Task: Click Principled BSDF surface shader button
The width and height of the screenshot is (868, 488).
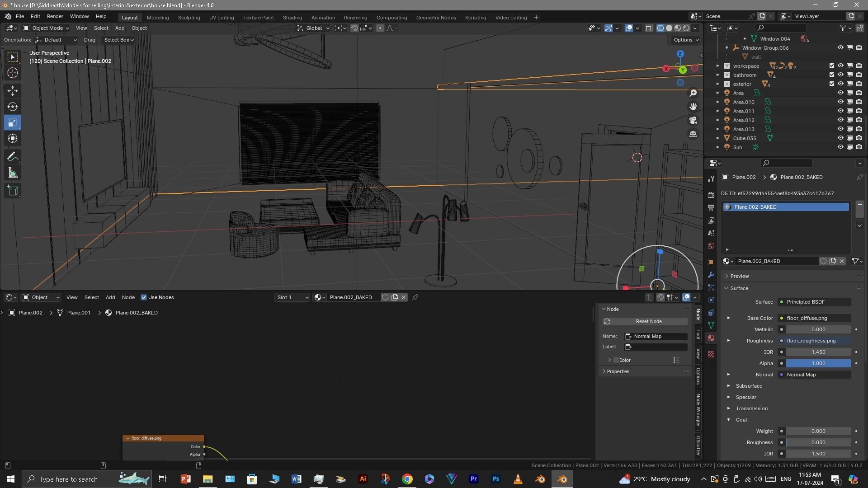Action: (x=814, y=302)
